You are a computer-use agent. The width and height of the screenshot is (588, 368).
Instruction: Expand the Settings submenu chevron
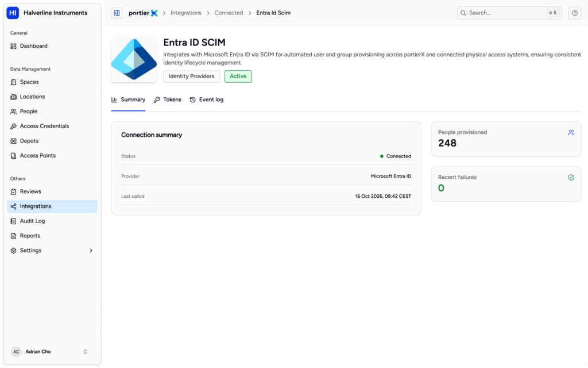coord(91,251)
